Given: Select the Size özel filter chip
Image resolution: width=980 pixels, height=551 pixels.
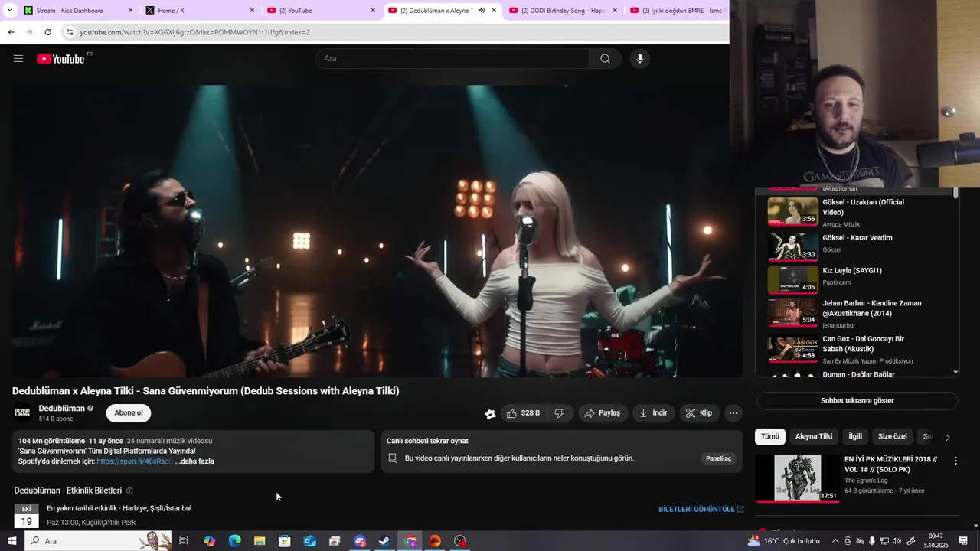Looking at the screenshot, I should [892, 436].
